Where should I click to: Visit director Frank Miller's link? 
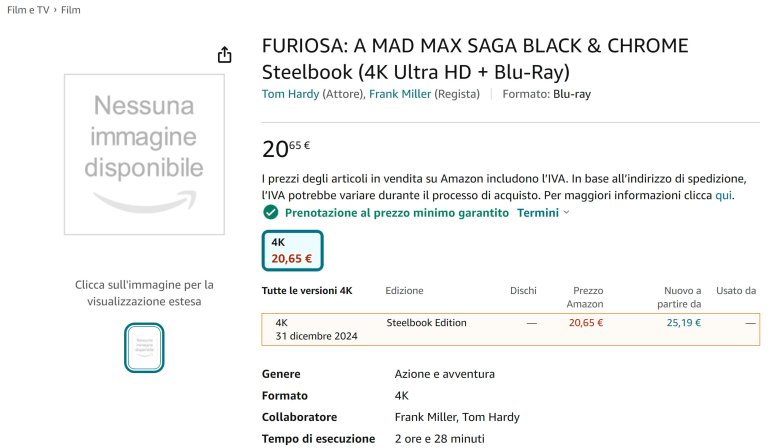(x=400, y=94)
